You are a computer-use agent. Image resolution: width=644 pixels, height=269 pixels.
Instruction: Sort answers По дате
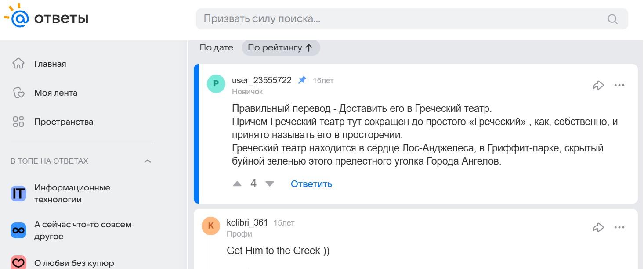(216, 48)
